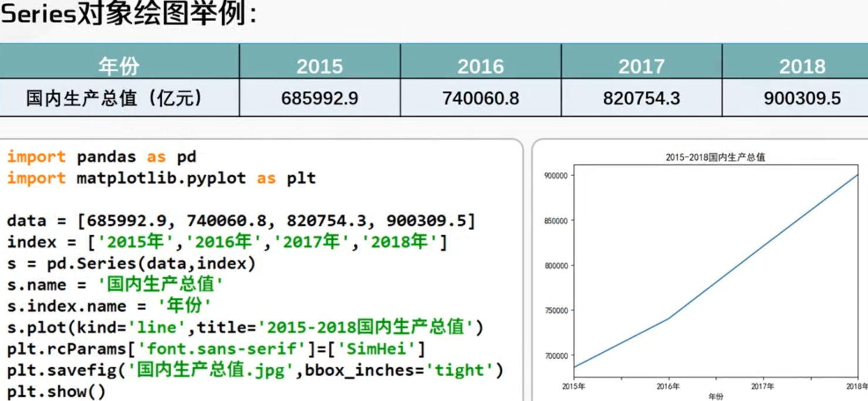Screen dimensions: 868x401
Task: Click the x-axis tick label '2016年'
Action: click(668, 386)
